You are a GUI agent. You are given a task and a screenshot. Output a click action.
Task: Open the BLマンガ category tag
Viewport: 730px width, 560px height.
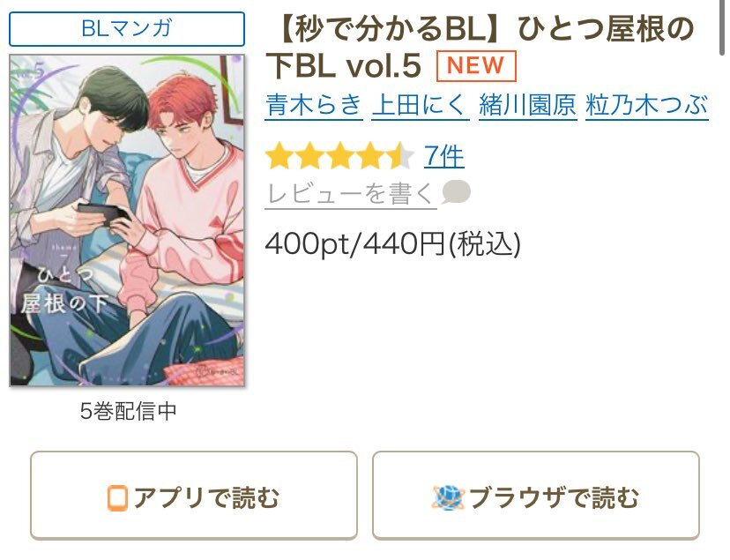127,29
